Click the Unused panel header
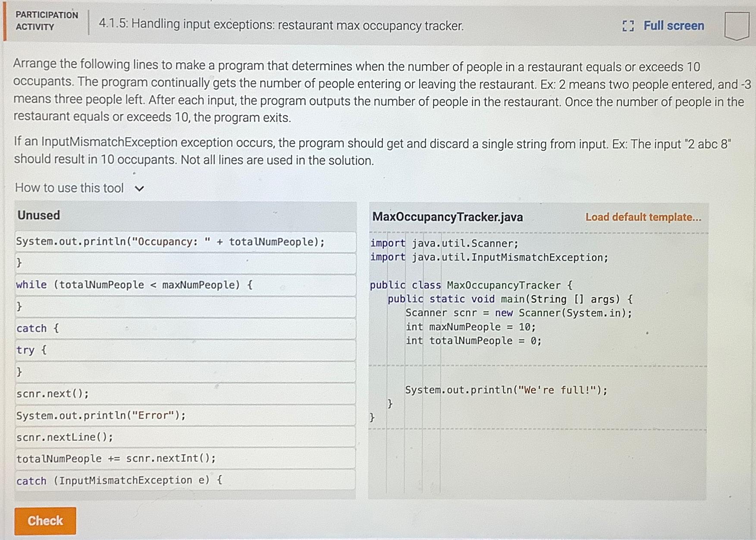Screen dimensions: 756x540 (x=38, y=215)
